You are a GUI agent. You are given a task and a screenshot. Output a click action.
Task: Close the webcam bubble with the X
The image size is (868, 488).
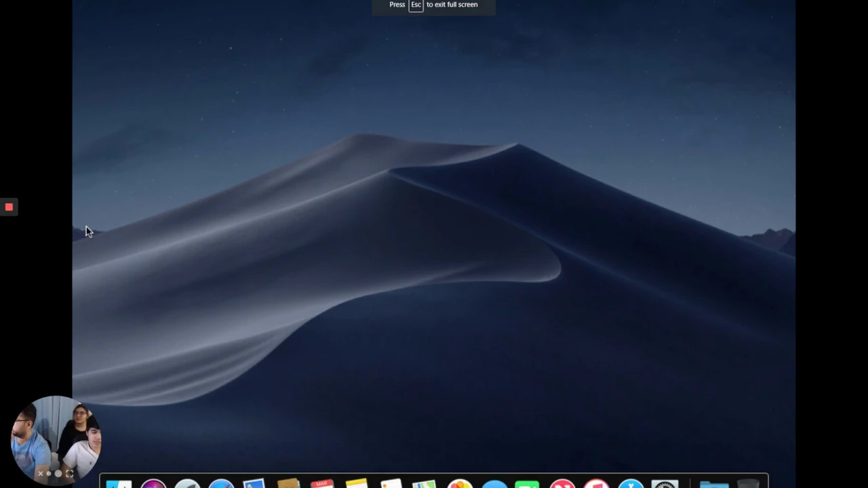40,474
